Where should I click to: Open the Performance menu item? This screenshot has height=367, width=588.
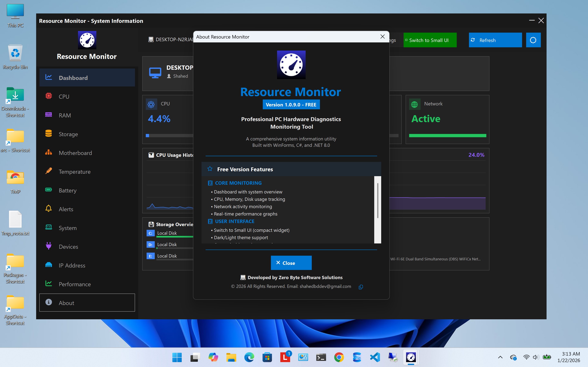[75, 284]
